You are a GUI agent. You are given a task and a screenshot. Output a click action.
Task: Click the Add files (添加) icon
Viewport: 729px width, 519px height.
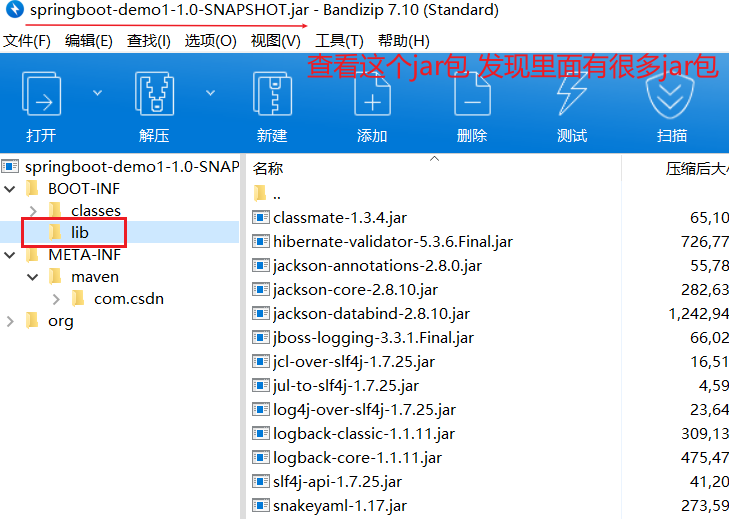coord(372,93)
